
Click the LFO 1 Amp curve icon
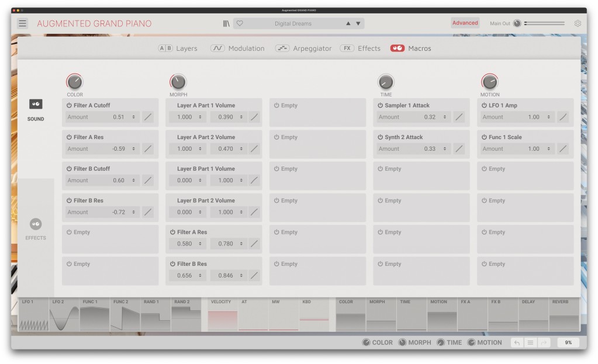(x=563, y=117)
